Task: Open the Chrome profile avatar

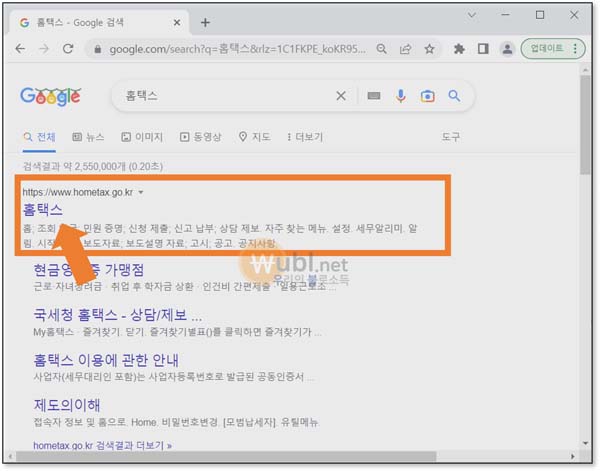Action: coord(507,49)
